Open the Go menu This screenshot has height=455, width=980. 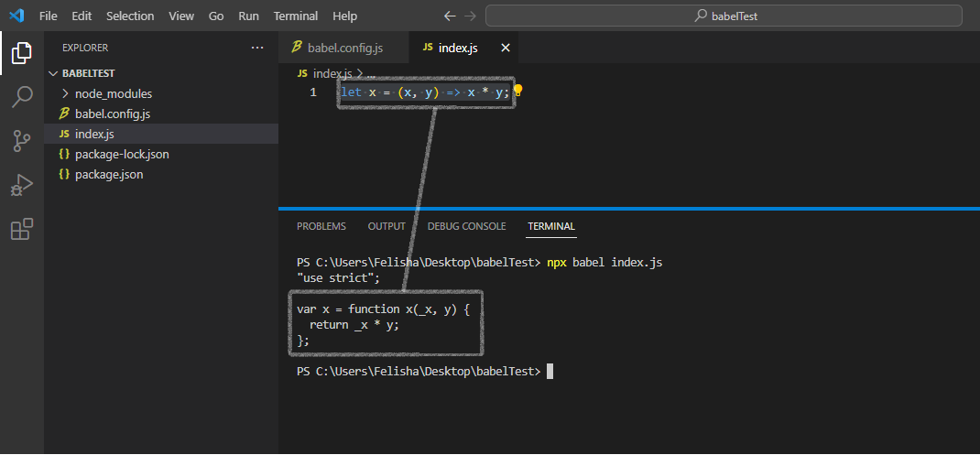(216, 16)
